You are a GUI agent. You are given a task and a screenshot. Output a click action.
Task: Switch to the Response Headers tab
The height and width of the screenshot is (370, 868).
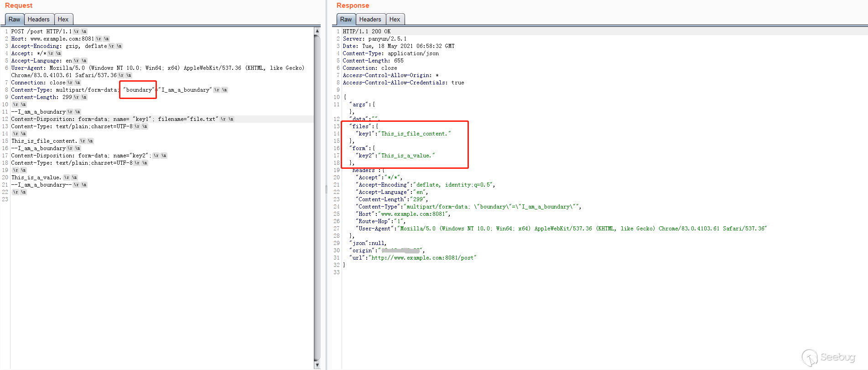point(370,19)
